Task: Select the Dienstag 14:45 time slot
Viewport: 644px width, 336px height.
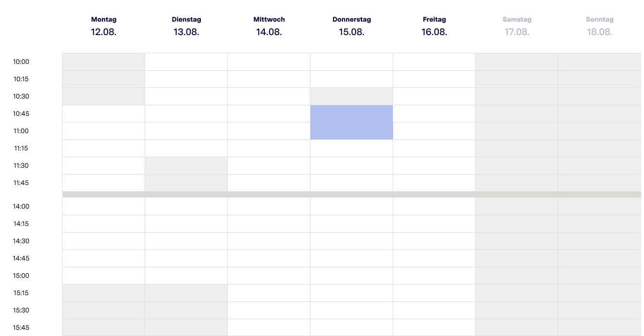Action: (x=186, y=259)
